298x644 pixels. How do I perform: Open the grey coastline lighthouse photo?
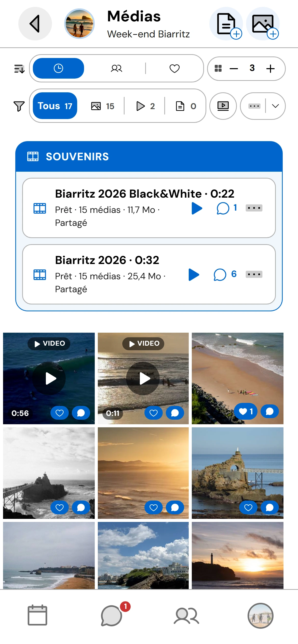coord(49,555)
